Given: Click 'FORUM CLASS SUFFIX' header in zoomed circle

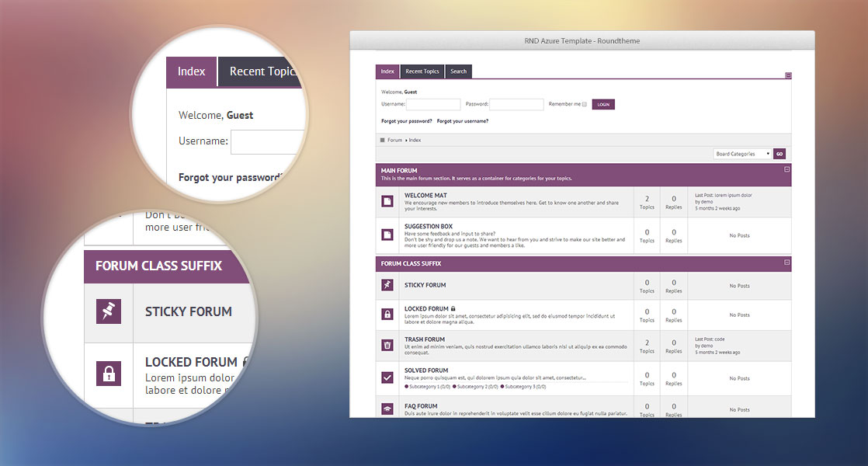Looking at the screenshot, I should 159,266.
